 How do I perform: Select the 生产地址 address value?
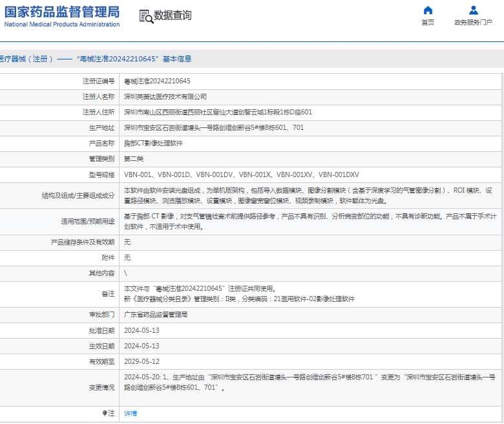pos(214,127)
